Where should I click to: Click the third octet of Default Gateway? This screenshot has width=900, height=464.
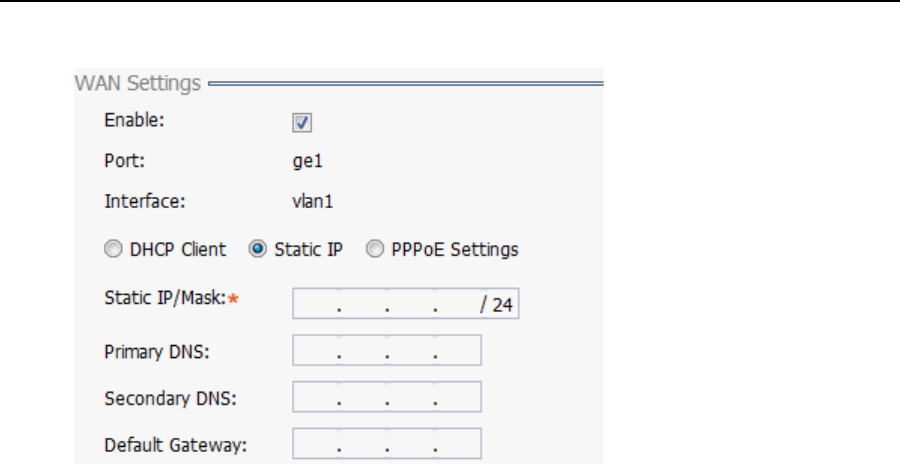(x=411, y=444)
